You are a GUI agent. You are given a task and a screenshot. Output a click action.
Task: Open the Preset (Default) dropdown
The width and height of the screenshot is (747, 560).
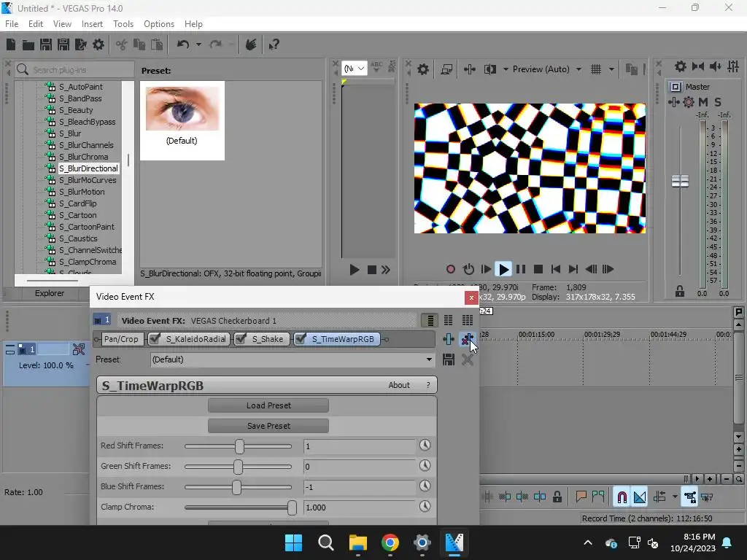click(429, 359)
